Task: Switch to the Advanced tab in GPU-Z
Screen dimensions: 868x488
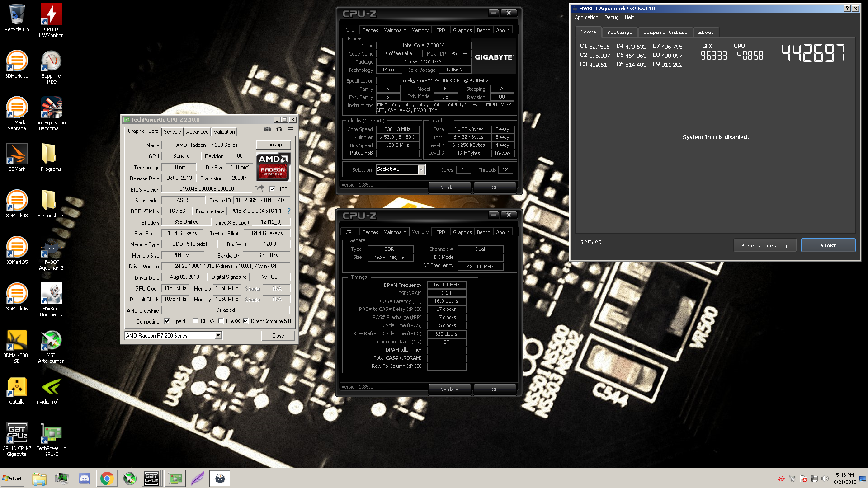Action: click(197, 131)
